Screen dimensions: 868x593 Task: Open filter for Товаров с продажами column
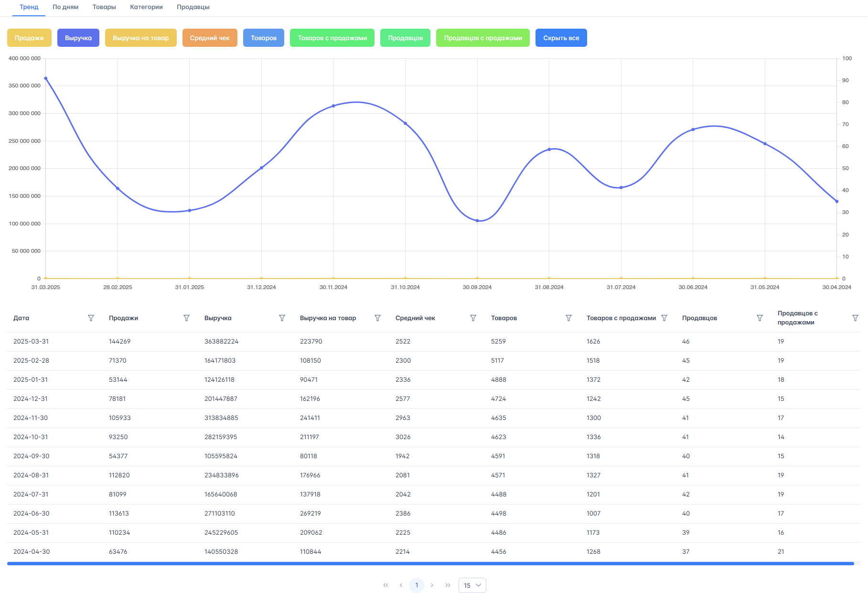664,318
